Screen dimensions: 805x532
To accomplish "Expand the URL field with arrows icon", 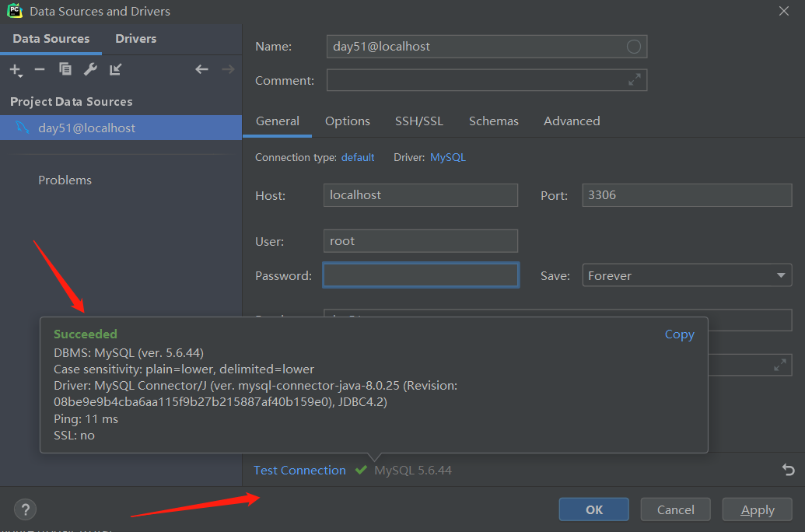I will click(780, 365).
